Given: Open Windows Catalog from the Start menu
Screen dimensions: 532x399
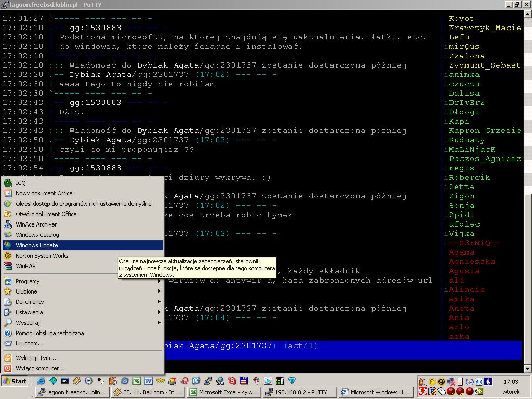Looking at the screenshot, I should 83,235.
